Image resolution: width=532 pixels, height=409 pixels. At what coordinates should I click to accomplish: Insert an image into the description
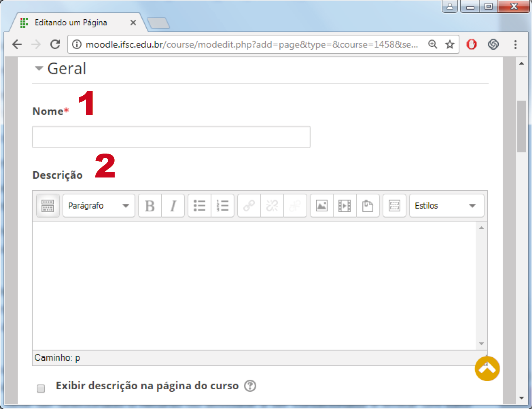click(322, 206)
